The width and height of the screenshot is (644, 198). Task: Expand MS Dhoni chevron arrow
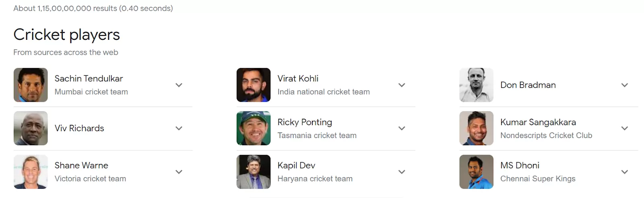click(x=624, y=172)
